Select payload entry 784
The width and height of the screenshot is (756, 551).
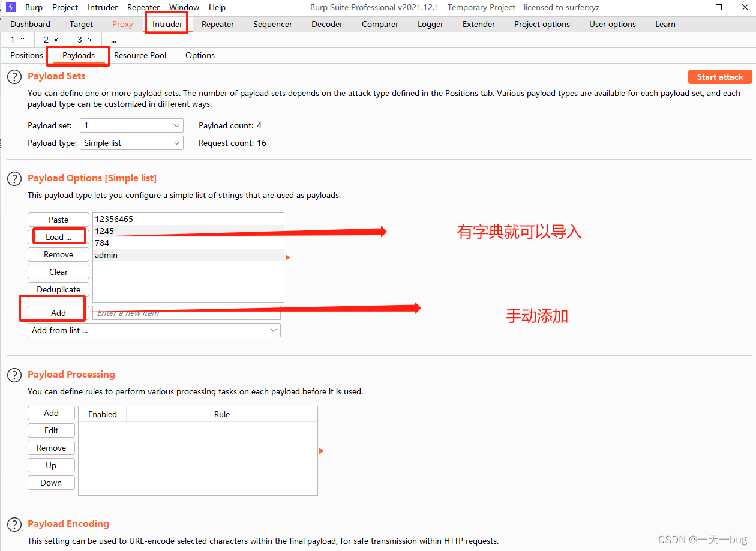coord(188,243)
